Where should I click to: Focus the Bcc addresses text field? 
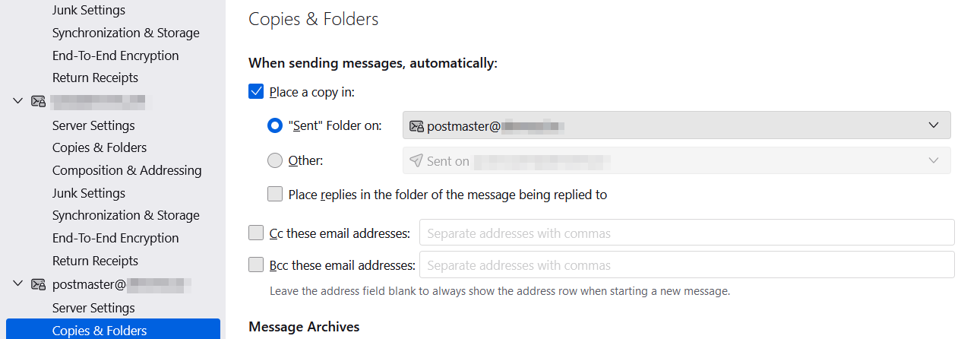coord(686,265)
